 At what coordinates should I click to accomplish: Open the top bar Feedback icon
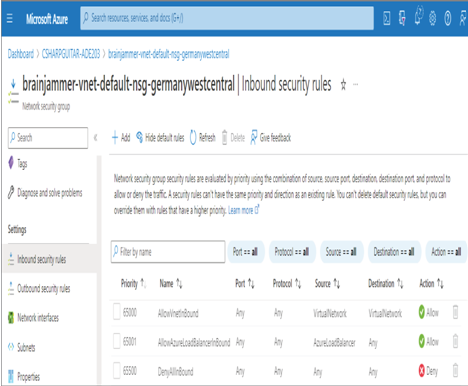coord(463,18)
